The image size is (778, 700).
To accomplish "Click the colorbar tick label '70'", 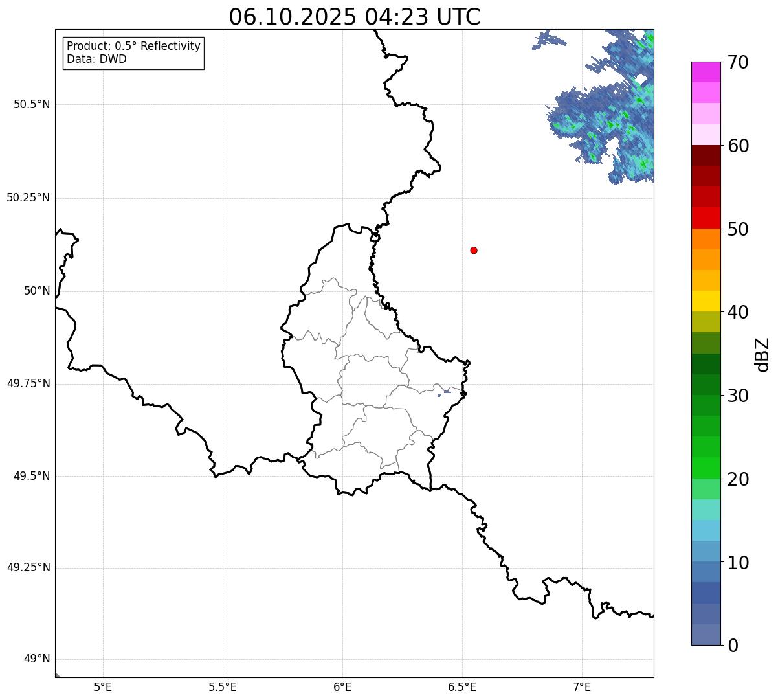I will click(739, 62).
